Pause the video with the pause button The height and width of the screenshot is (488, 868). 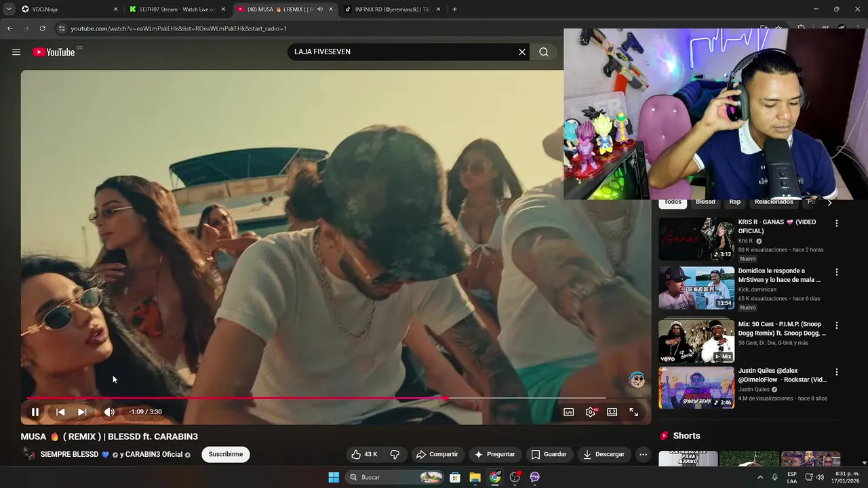(x=35, y=411)
